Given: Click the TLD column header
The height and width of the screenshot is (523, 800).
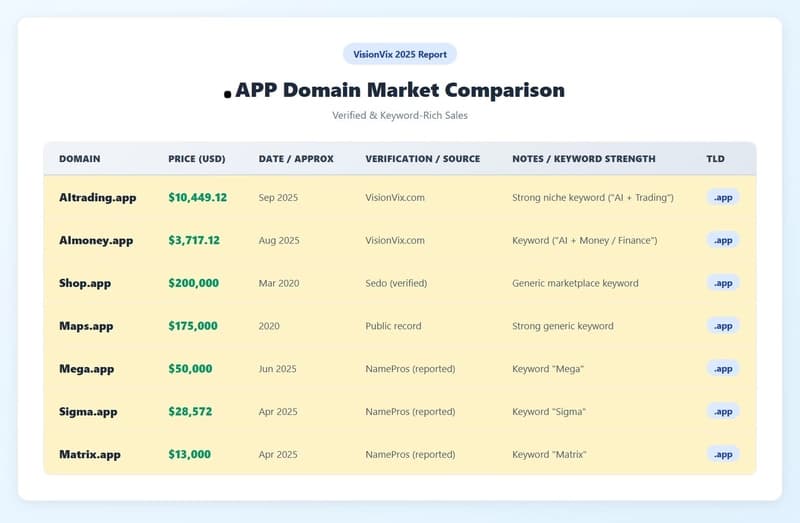Looking at the screenshot, I should (715, 159).
